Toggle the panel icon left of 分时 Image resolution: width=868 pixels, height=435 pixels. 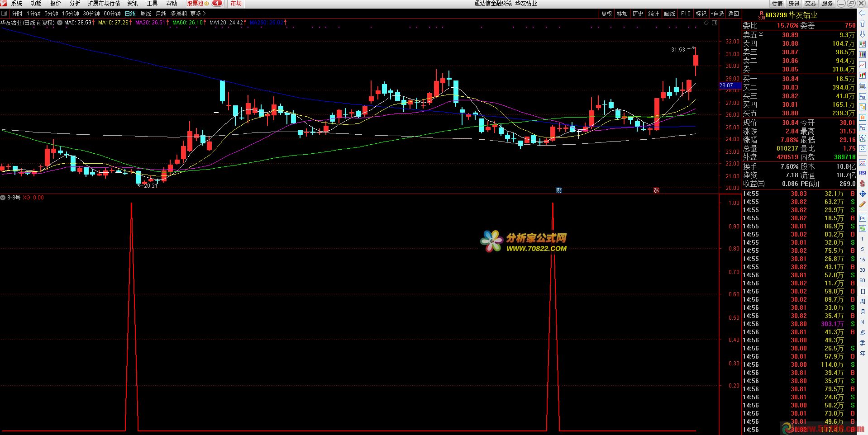pos(5,14)
